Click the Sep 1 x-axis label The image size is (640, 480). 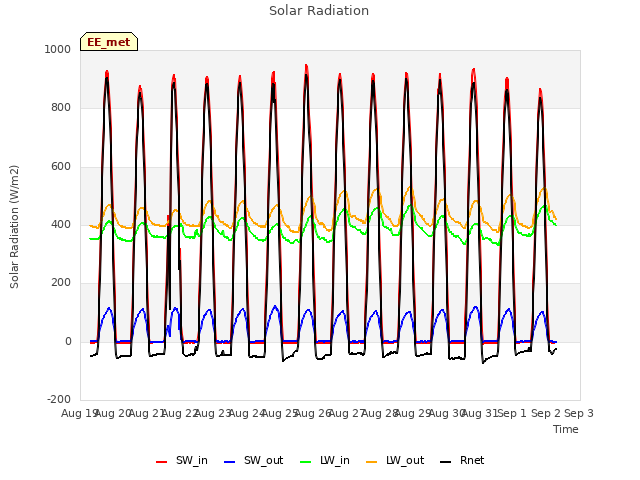512,413
